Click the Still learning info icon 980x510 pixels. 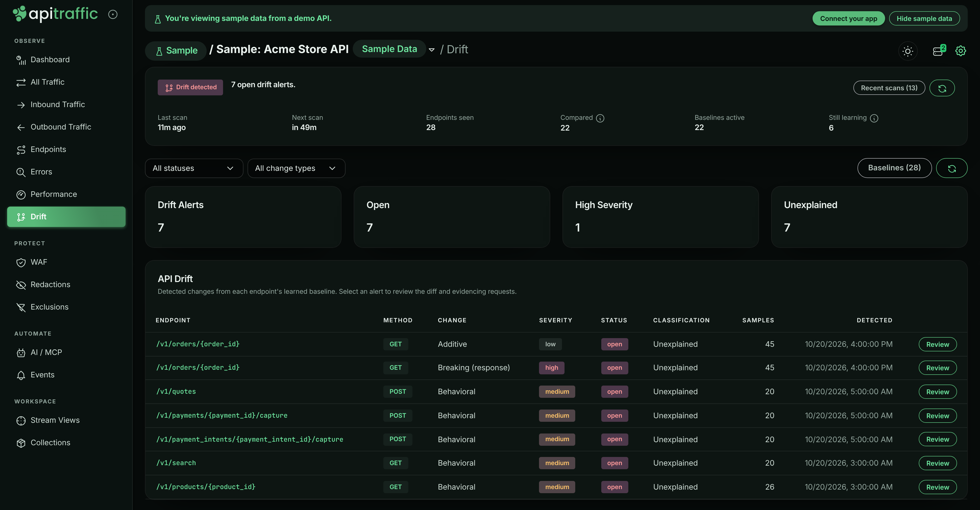point(874,118)
